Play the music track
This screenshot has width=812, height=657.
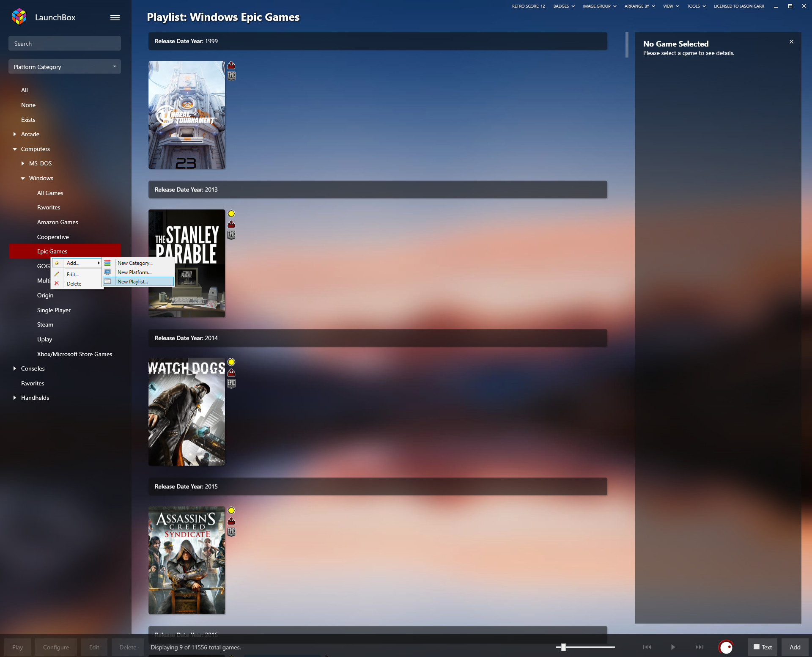tap(673, 647)
